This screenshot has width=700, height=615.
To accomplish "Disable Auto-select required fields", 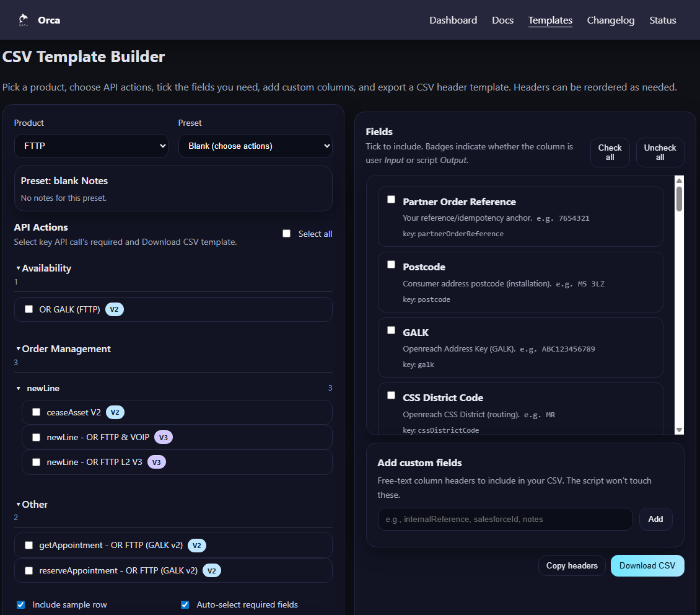I will coord(185,604).
